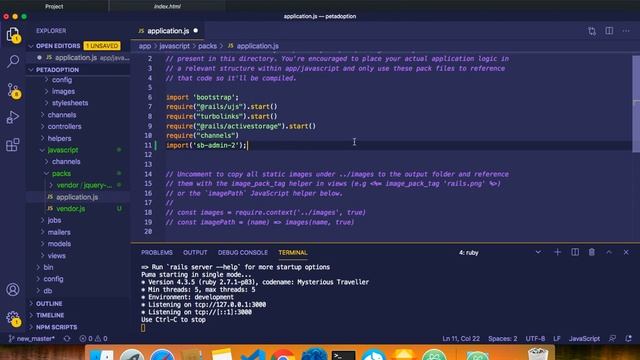Expand the stylesheets folder

[x=70, y=103]
